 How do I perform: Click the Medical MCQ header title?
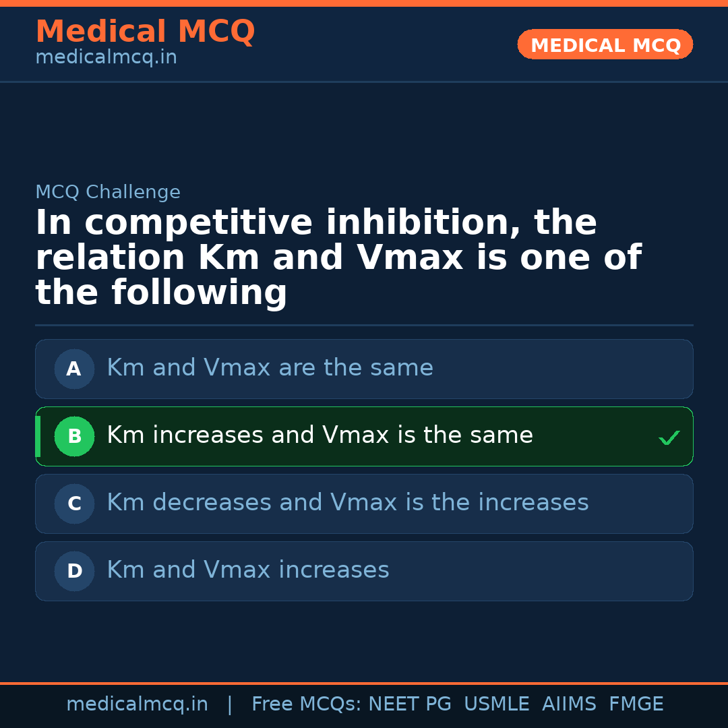click(x=145, y=32)
